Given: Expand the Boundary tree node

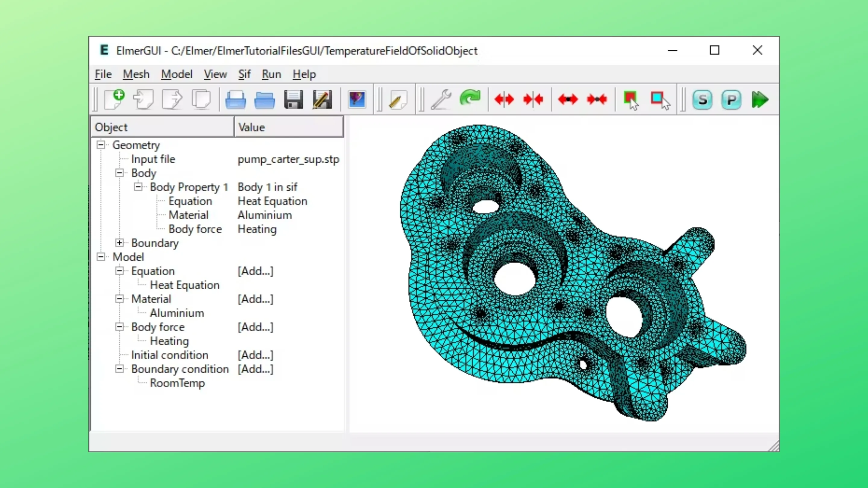Looking at the screenshot, I should coord(120,243).
